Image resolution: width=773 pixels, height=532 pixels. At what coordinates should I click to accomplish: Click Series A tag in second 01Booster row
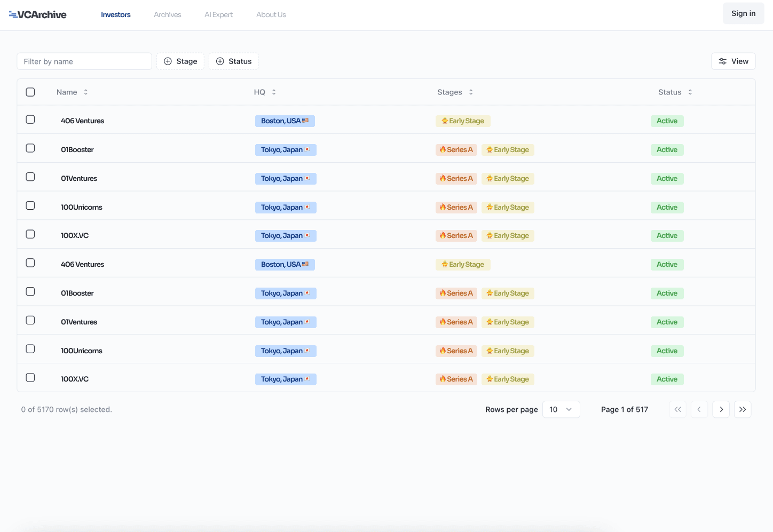pos(456,293)
